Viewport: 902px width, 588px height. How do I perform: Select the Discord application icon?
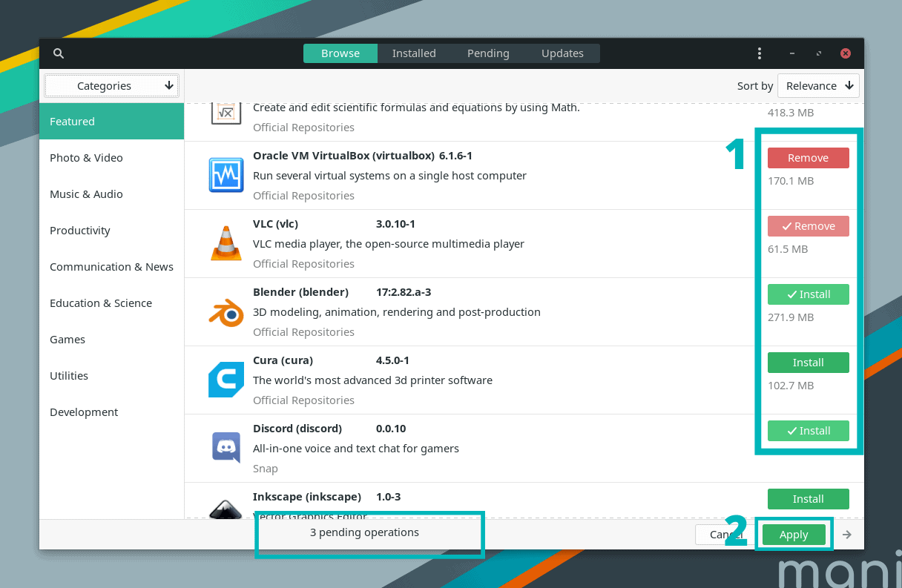coord(225,448)
